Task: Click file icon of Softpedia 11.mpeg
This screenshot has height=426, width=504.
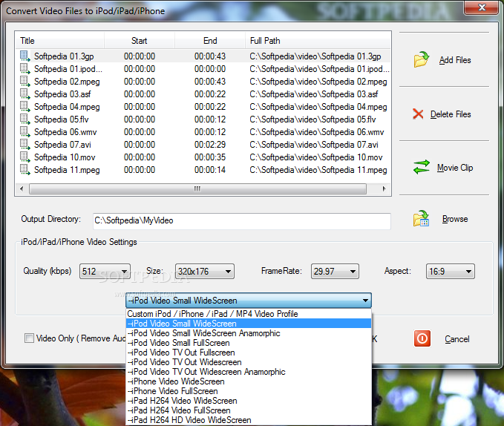Action: (25, 170)
